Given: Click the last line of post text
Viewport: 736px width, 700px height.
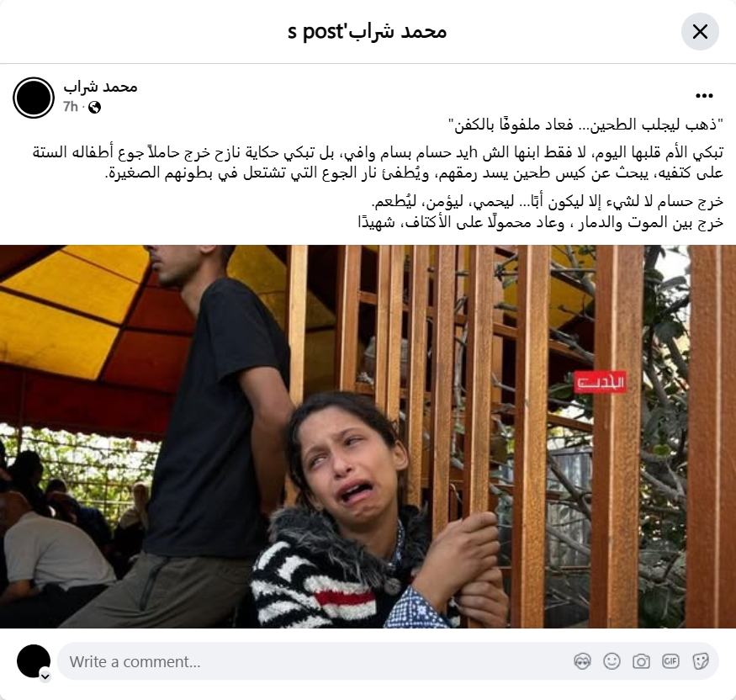Looking at the screenshot, I should coord(541,222).
